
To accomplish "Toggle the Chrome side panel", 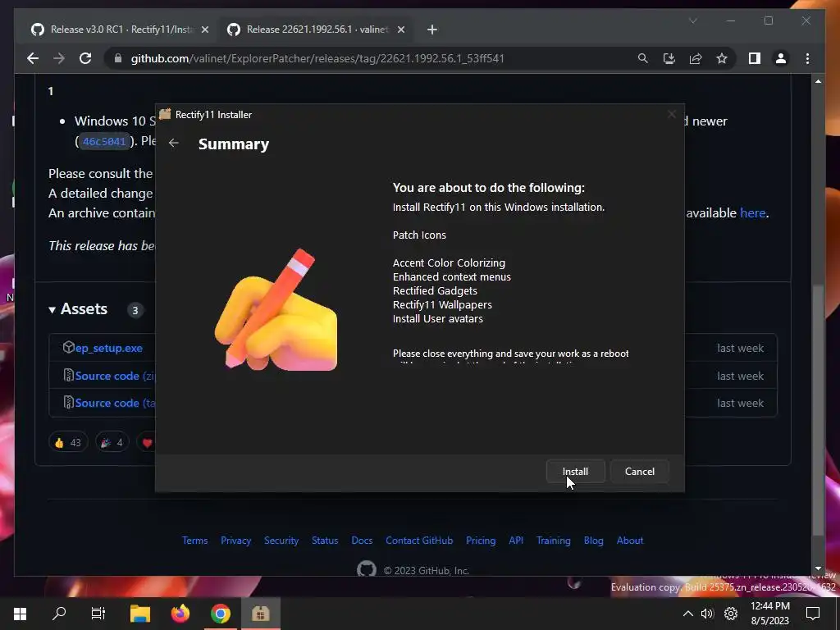I will 755,58.
